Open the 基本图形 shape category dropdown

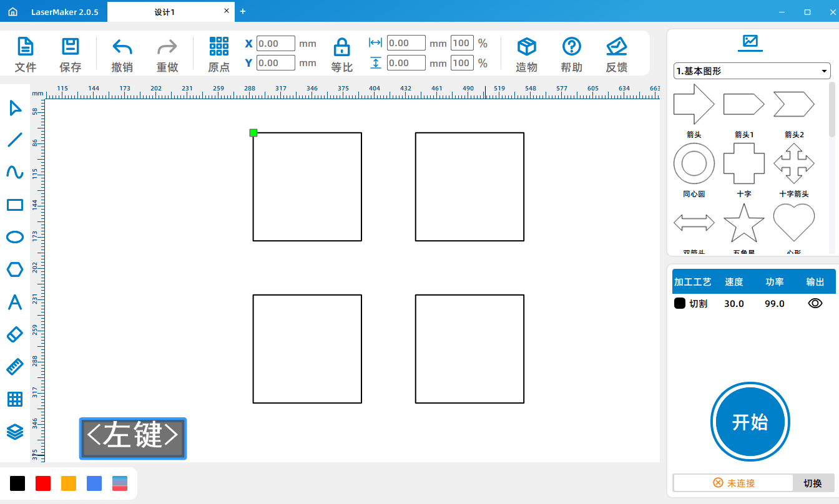(x=752, y=71)
